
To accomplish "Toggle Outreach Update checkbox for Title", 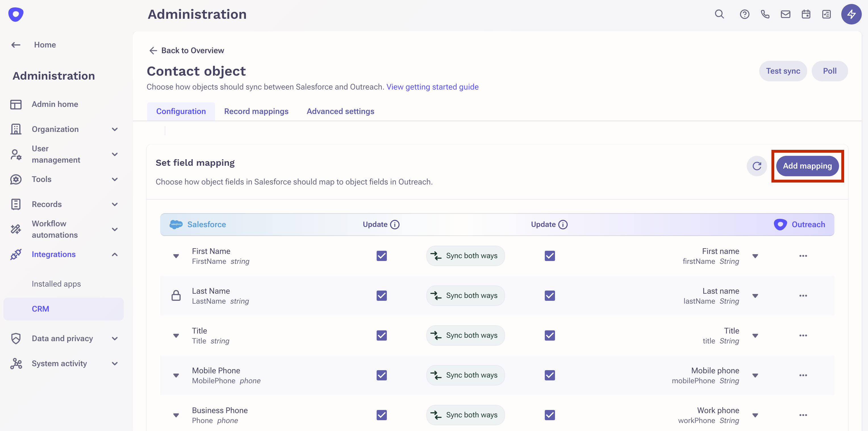I will [550, 335].
